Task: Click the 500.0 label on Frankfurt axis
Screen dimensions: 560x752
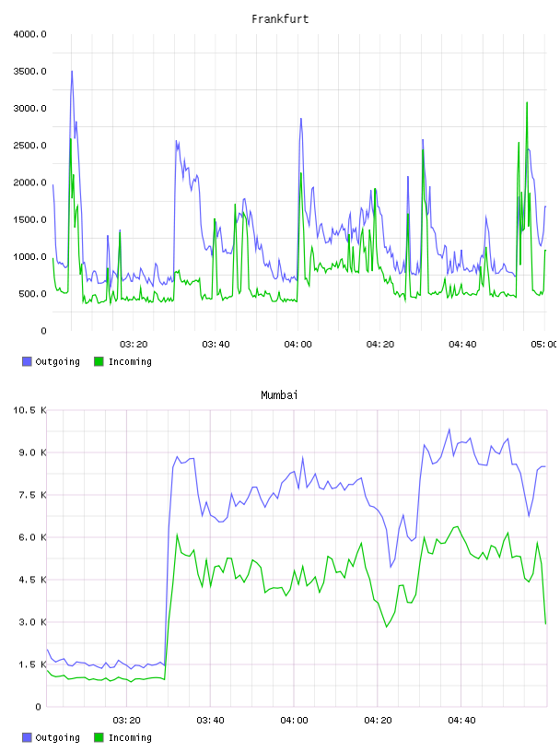Action: click(32, 294)
